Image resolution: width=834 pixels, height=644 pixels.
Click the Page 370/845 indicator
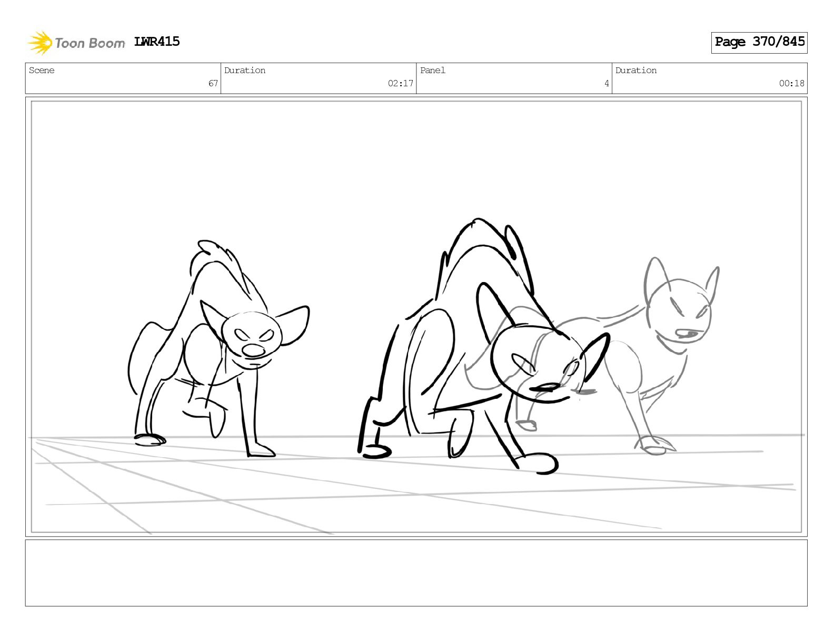click(x=759, y=42)
